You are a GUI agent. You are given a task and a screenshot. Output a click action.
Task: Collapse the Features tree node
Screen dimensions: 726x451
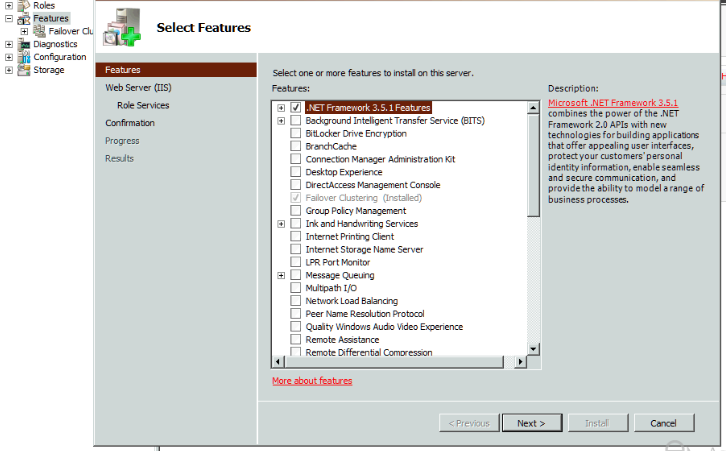[x=9, y=19]
